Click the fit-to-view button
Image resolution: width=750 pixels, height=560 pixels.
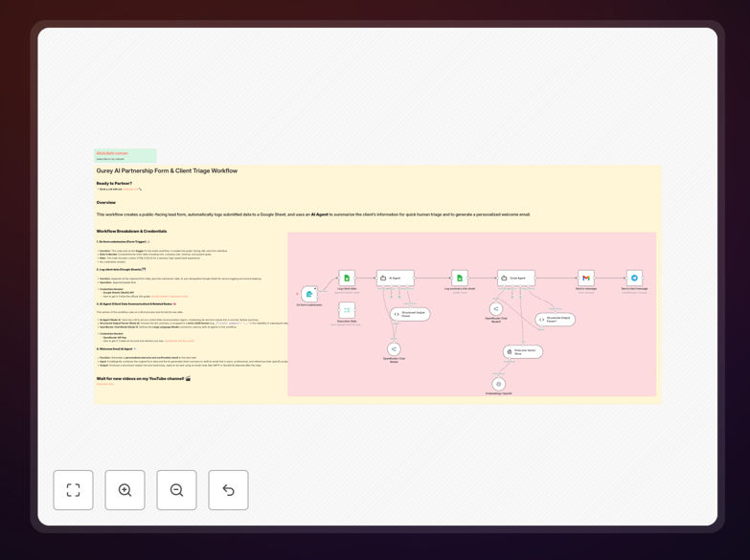coord(73,490)
